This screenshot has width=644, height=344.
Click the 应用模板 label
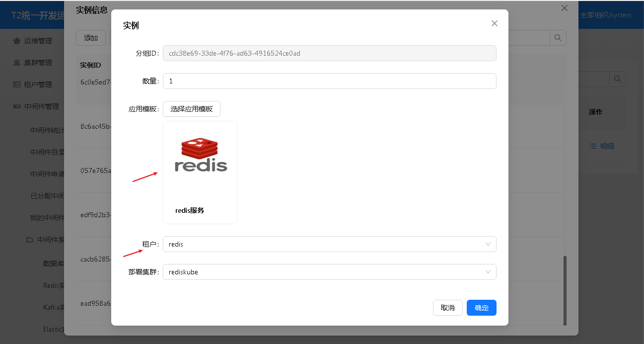tap(143, 109)
